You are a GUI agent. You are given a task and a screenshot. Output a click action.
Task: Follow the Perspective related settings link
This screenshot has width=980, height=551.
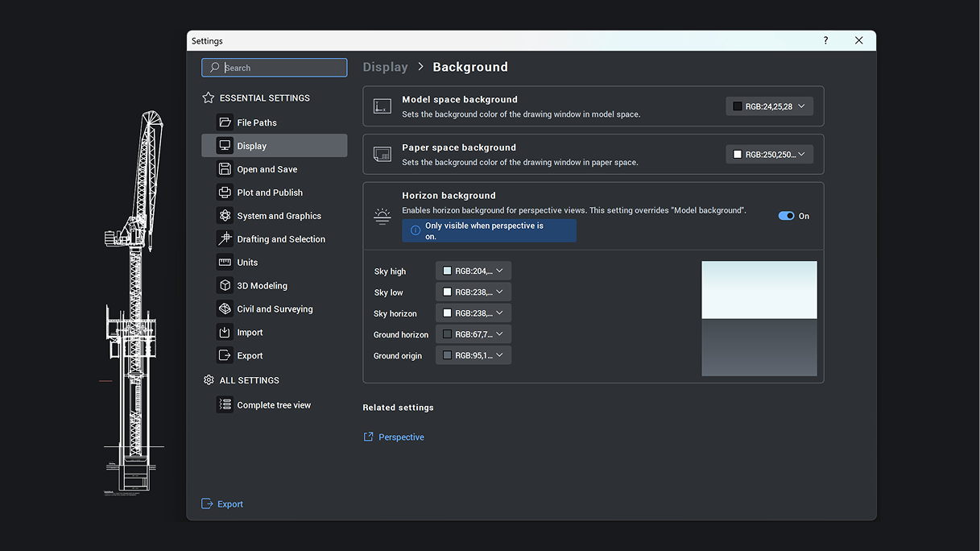click(x=401, y=437)
